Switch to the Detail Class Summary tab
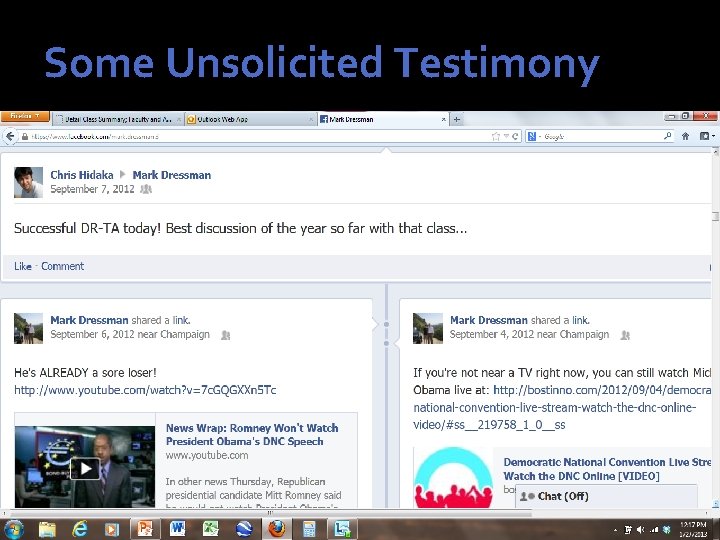Screen dimensions: 720x540 click(x=118, y=119)
